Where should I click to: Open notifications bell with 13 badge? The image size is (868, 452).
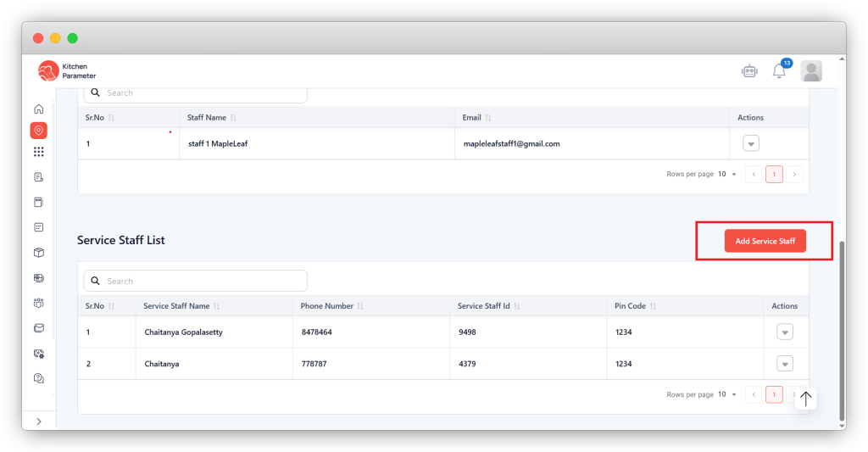[779, 71]
